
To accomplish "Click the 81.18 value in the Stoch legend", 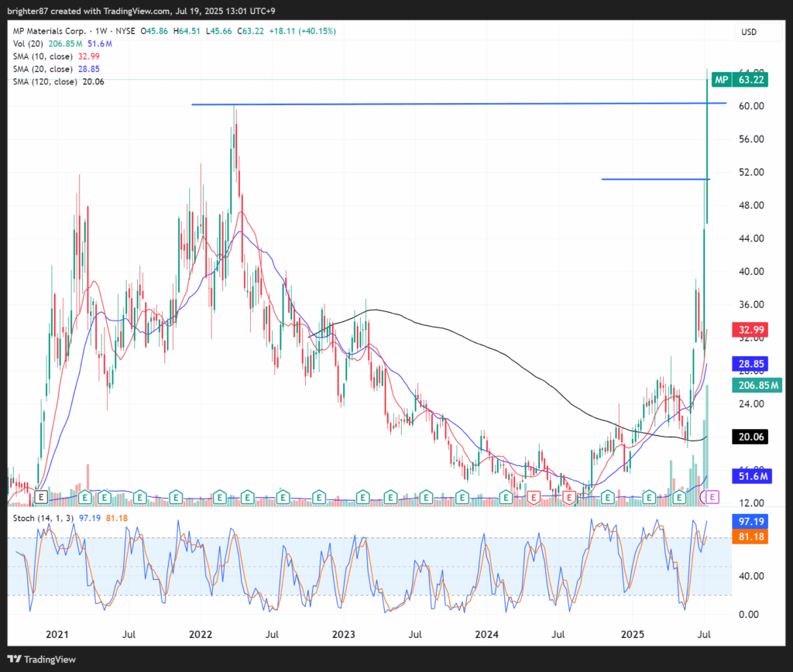I will pyautogui.click(x=117, y=518).
